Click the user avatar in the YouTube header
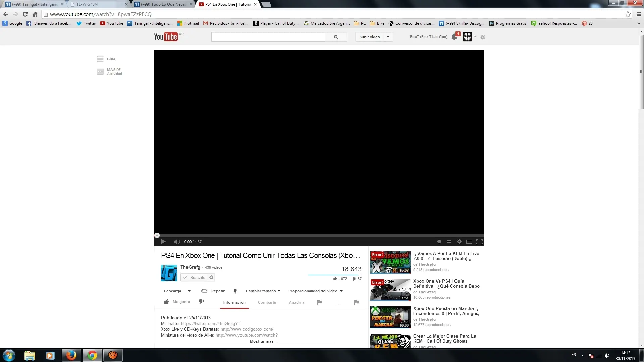The height and width of the screenshot is (362, 644). pyautogui.click(x=467, y=37)
